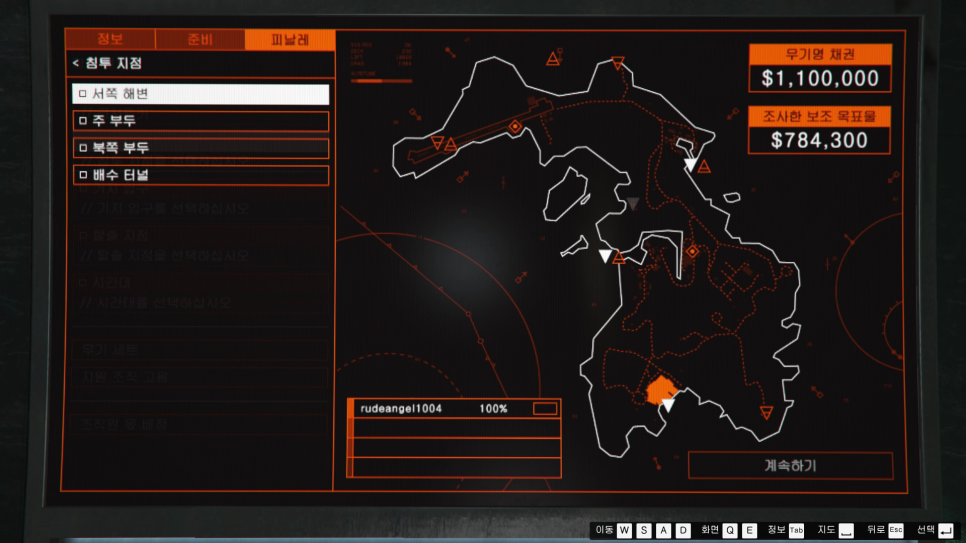The image size is (966, 543).
Task: Click the small orange box in rudeangel1004's row
Action: coord(545,409)
